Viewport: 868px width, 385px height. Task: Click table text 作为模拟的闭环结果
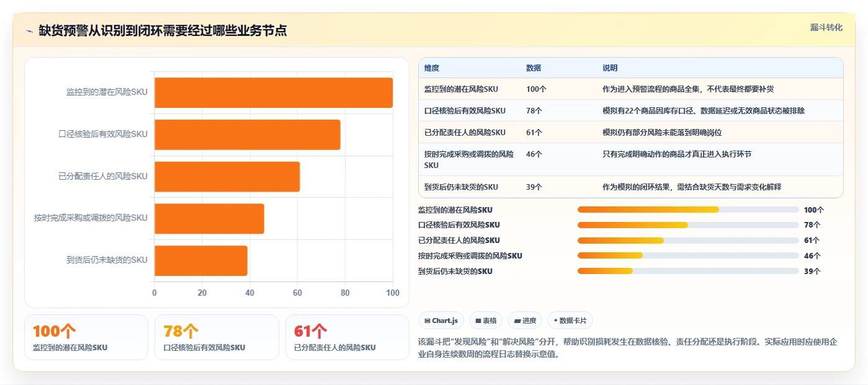click(637, 187)
